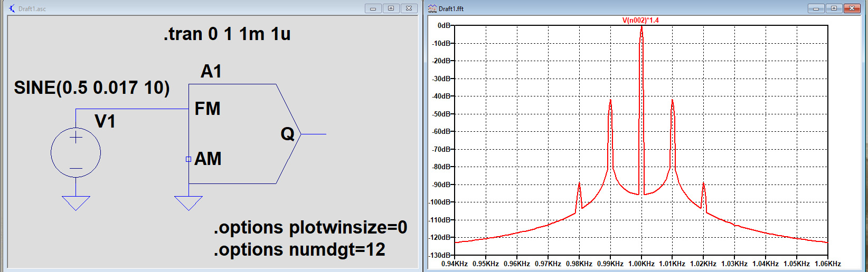Select the .options numdgt=12 directive
This screenshot has width=868, height=272.
[299, 249]
